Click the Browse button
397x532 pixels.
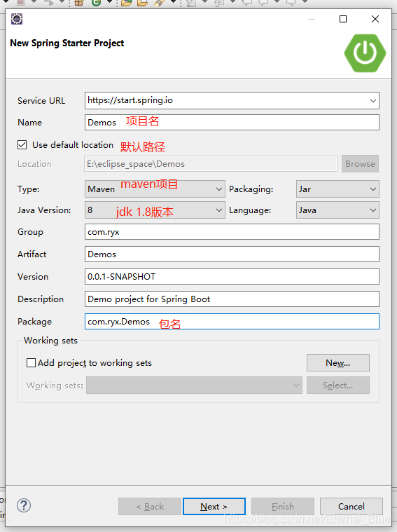coord(360,164)
